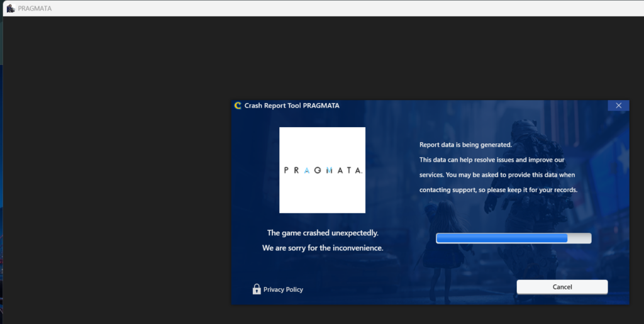Open the Privacy Policy link
644x324 pixels.
click(x=283, y=289)
